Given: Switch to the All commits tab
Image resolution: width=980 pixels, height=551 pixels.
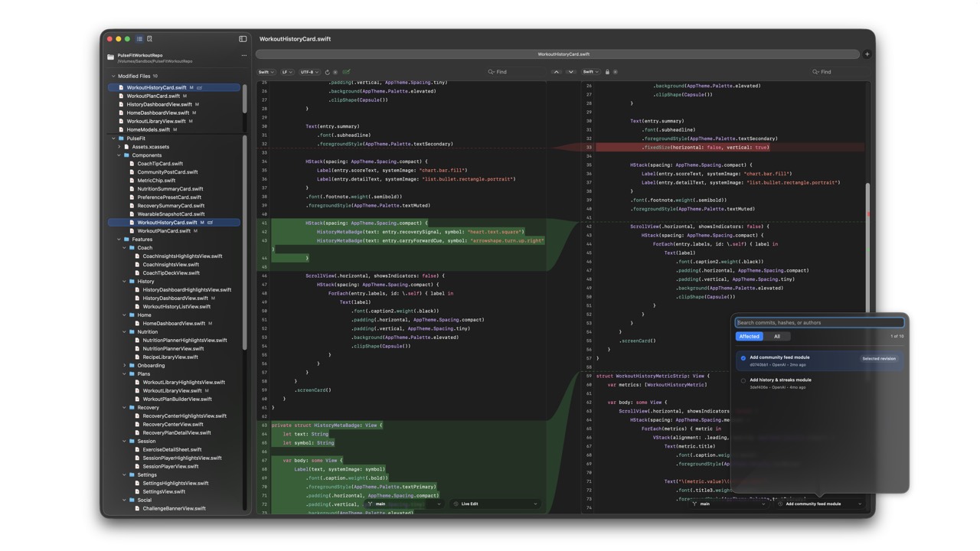Looking at the screenshot, I should (777, 337).
